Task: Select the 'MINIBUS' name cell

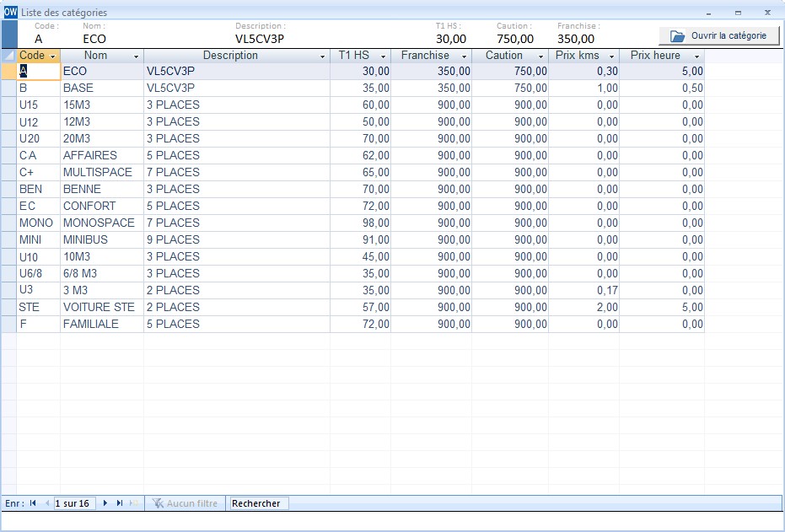Action: (102, 239)
